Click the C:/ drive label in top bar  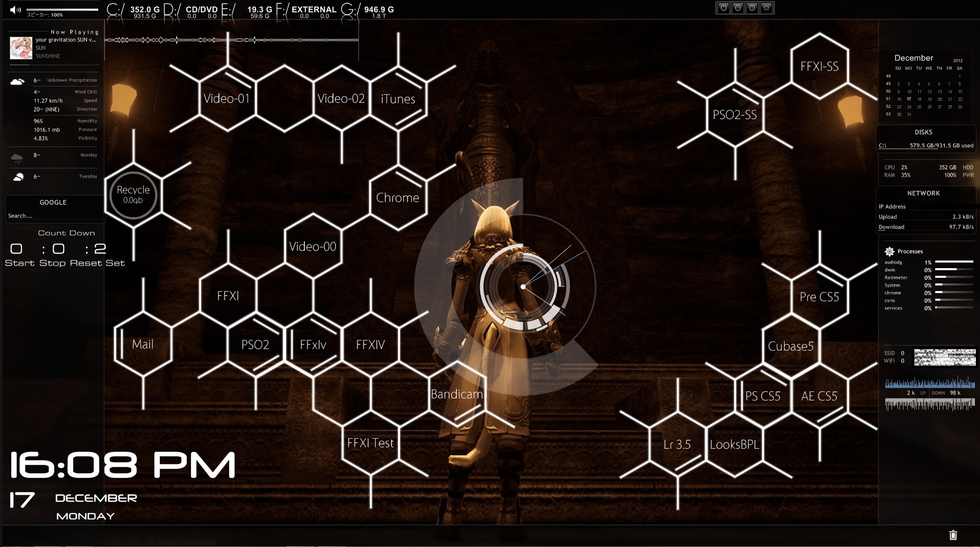click(116, 10)
